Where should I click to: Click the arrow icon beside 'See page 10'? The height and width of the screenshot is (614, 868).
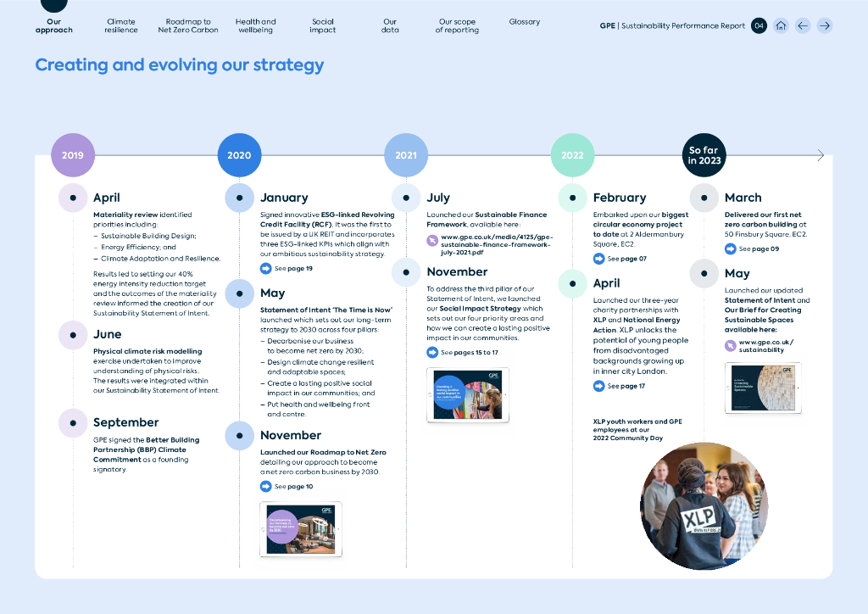click(265, 487)
